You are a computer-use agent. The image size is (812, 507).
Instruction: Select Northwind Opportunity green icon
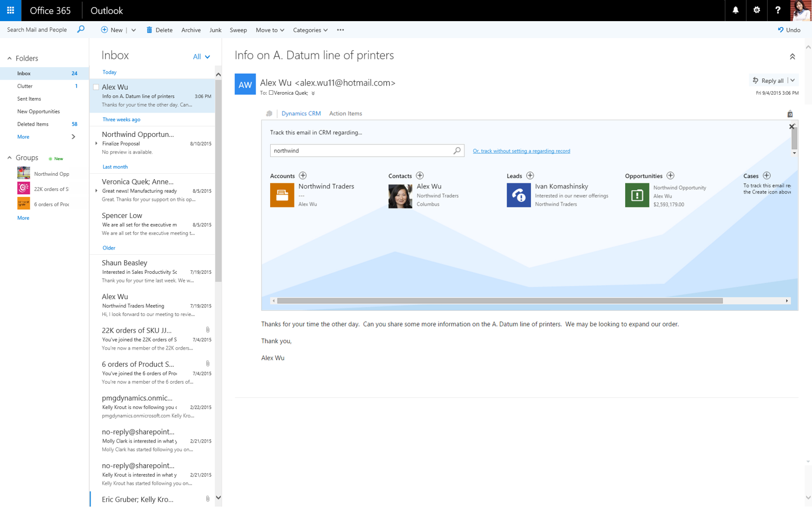coord(637,195)
